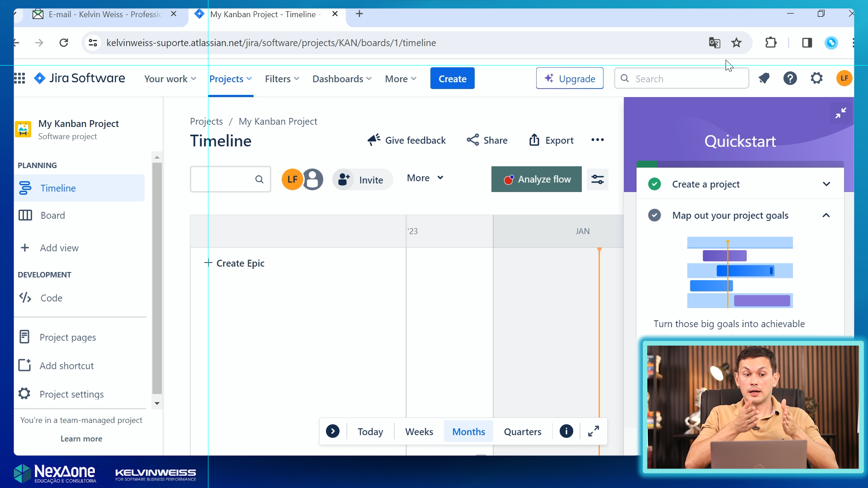Switch to E-mail Kelvin Weiss tab
Image resolution: width=868 pixels, height=488 pixels.
coord(105,14)
